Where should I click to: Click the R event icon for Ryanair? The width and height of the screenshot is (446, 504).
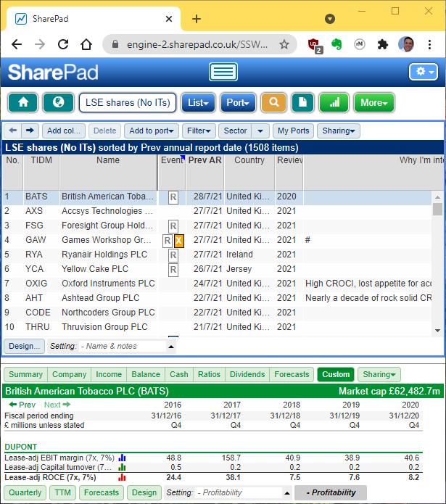point(173,255)
